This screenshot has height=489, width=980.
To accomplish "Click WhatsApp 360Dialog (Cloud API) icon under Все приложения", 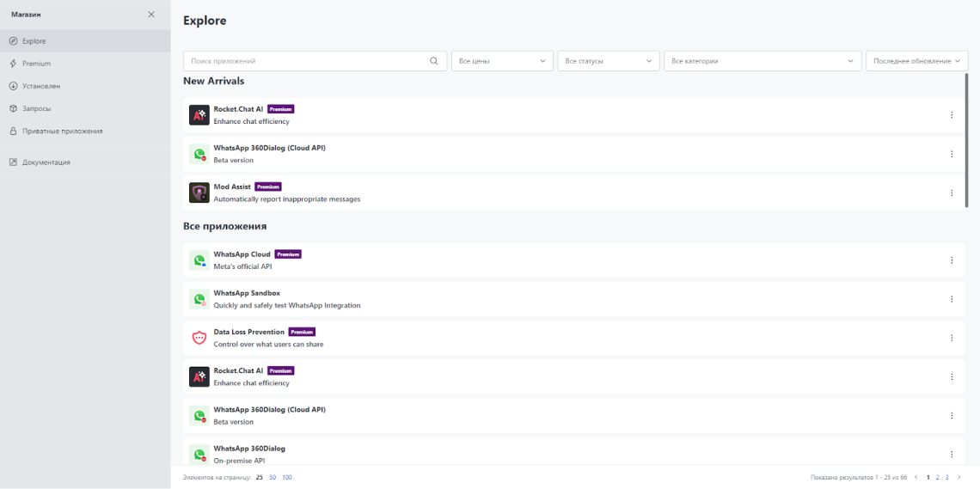I will point(199,415).
